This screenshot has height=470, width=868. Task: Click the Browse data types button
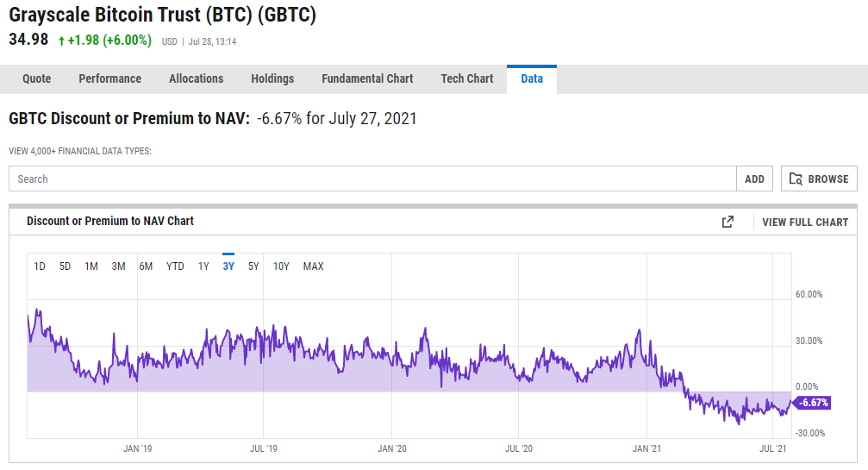point(819,179)
